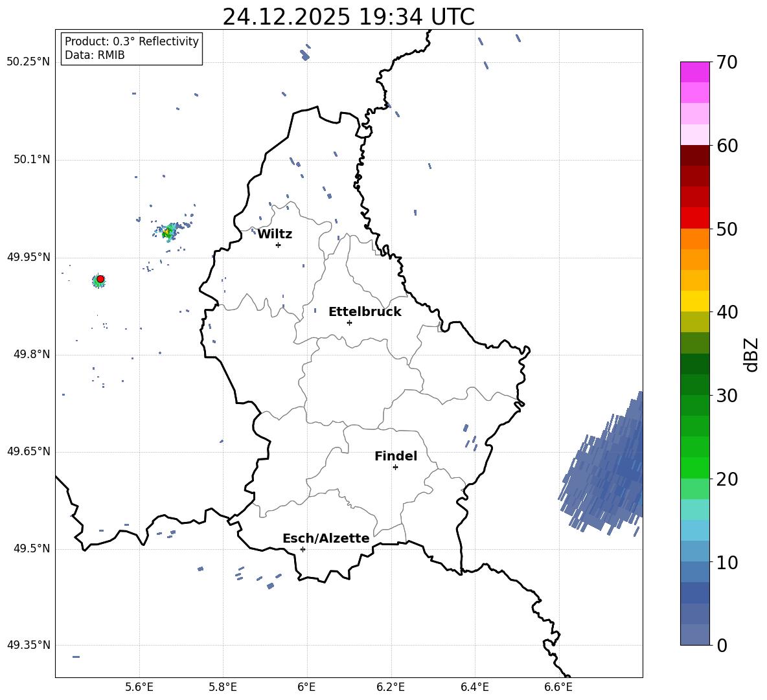Click the 6.6°E longitude label
Image resolution: width=767 pixels, height=700 pixels.
pyautogui.click(x=558, y=688)
